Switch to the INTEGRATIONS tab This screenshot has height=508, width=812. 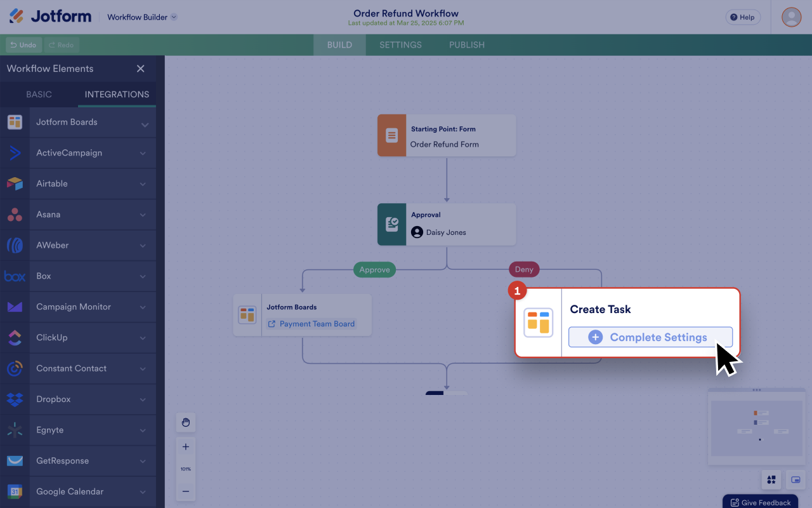(x=117, y=94)
